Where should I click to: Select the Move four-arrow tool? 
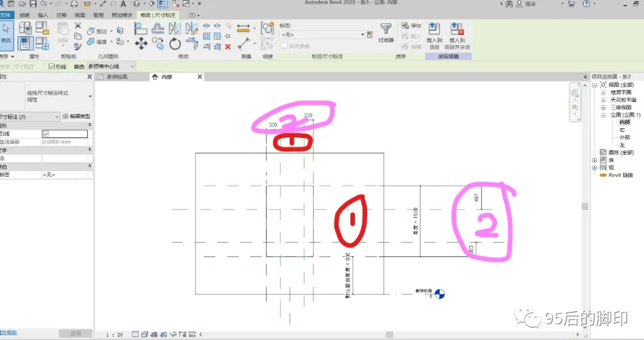tap(141, 43)
